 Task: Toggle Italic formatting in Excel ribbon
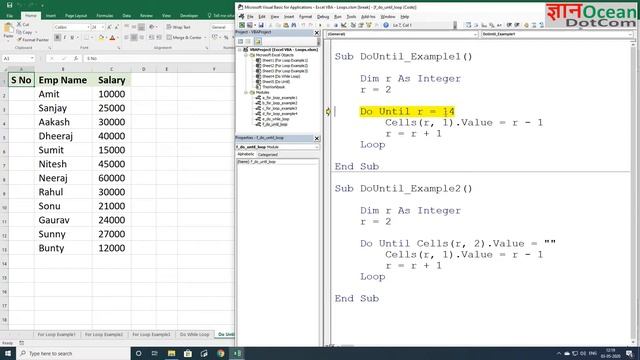(x=64, y=38)
